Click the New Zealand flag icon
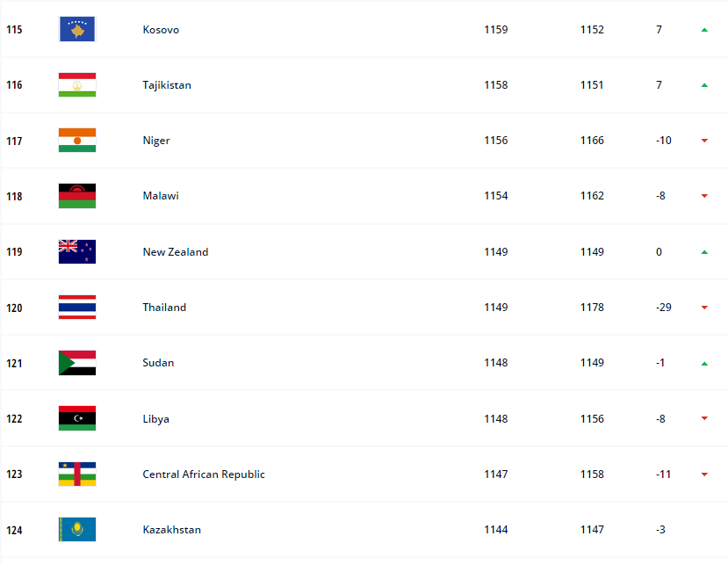Screen dimensions: 728x565 pos(77,251)
